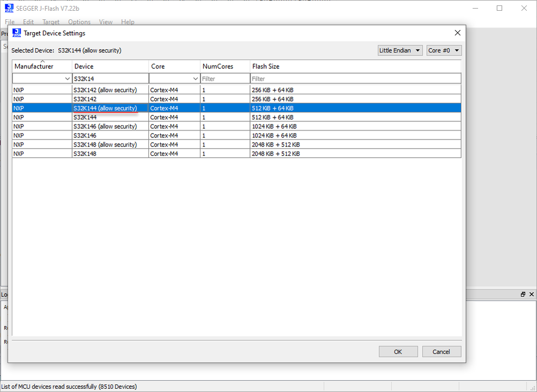This screenshot has width=537, height=392.
Task: Select S32K142 (allow security) device row
Action: (237, 90)
